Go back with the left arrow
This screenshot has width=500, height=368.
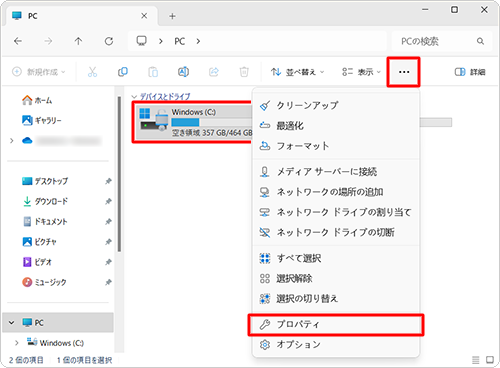point(18,41)
